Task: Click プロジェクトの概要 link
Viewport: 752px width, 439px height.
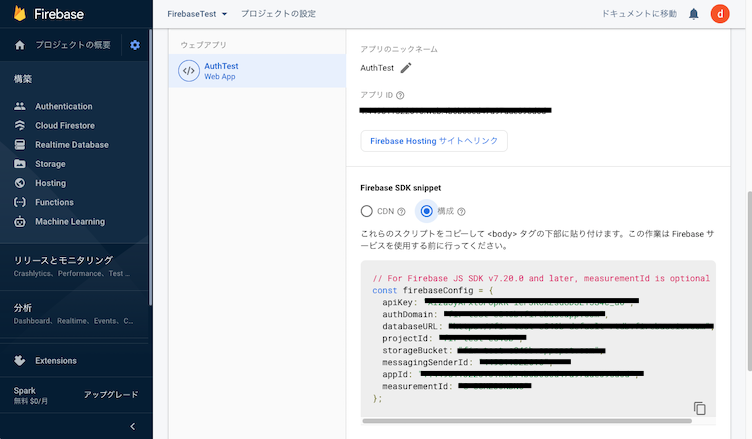Action: [x=73, y=45]
